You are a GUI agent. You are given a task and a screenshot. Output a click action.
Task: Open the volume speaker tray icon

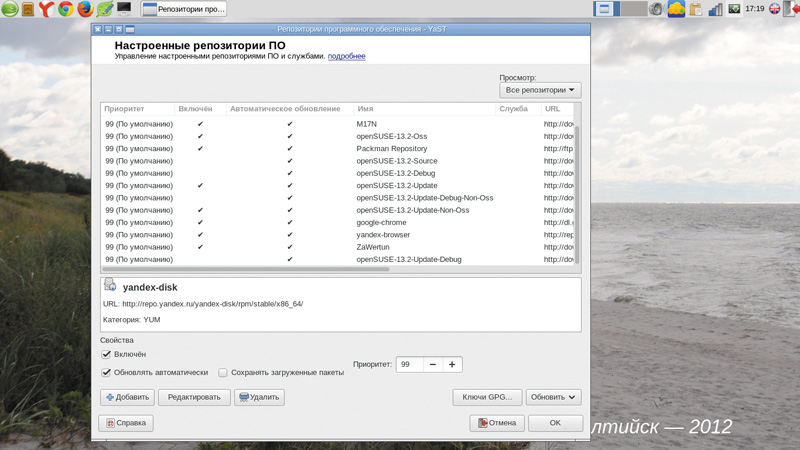(656, 9)
